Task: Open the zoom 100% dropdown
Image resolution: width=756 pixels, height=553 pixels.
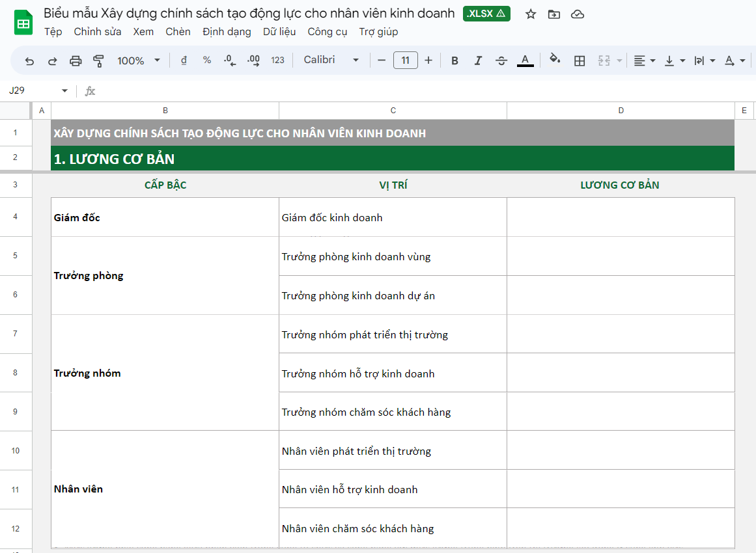Action: [139, 61]
